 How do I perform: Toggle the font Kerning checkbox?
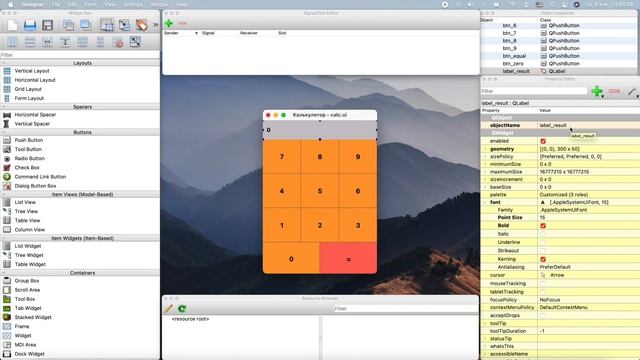pyautogui.click(x=543, y=259)
